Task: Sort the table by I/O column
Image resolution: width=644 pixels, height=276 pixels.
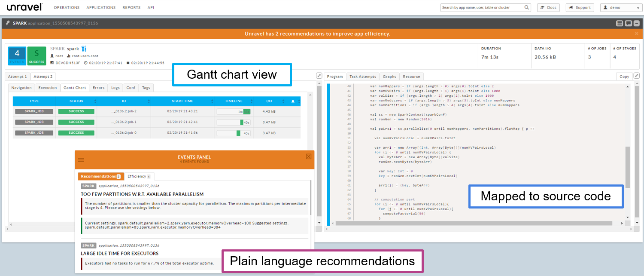Action: click(269, 101)
